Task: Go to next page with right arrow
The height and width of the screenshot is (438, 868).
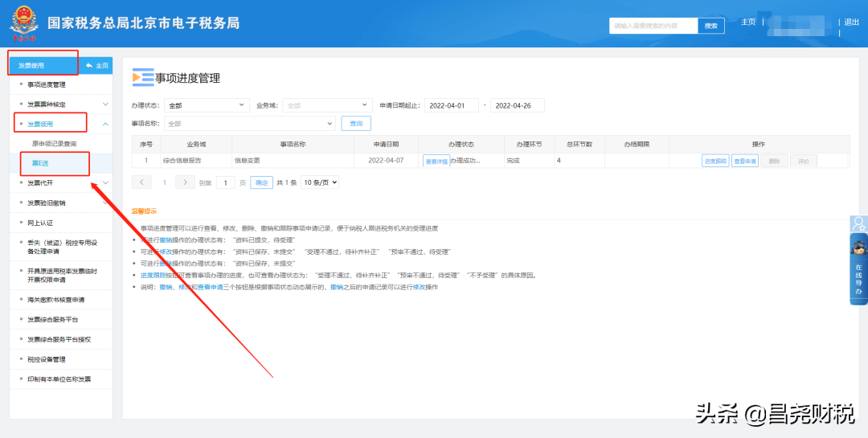Action: pyautogui.click(x=185, y=182)
